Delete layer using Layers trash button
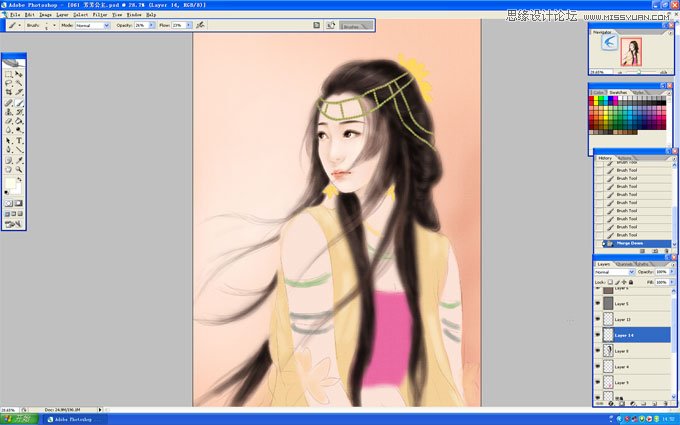This screenshot has height=425, width=680. [666, 403]
